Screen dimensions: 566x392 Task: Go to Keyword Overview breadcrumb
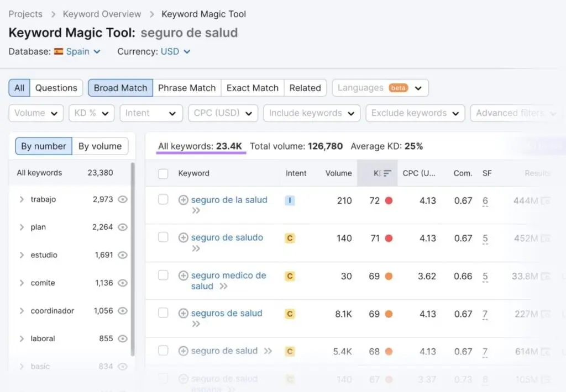pyautogui.click(x=102, y=14)
